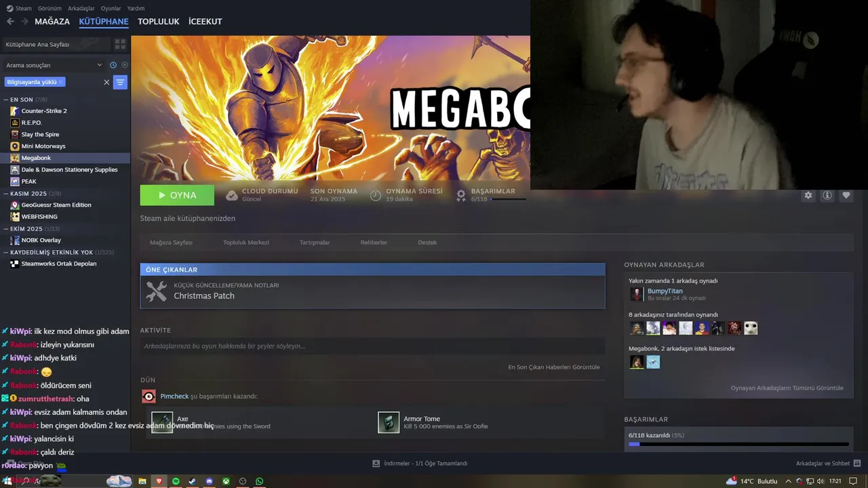
Task: Open the Arkadaşlar menu
Action: coord(81,8)
